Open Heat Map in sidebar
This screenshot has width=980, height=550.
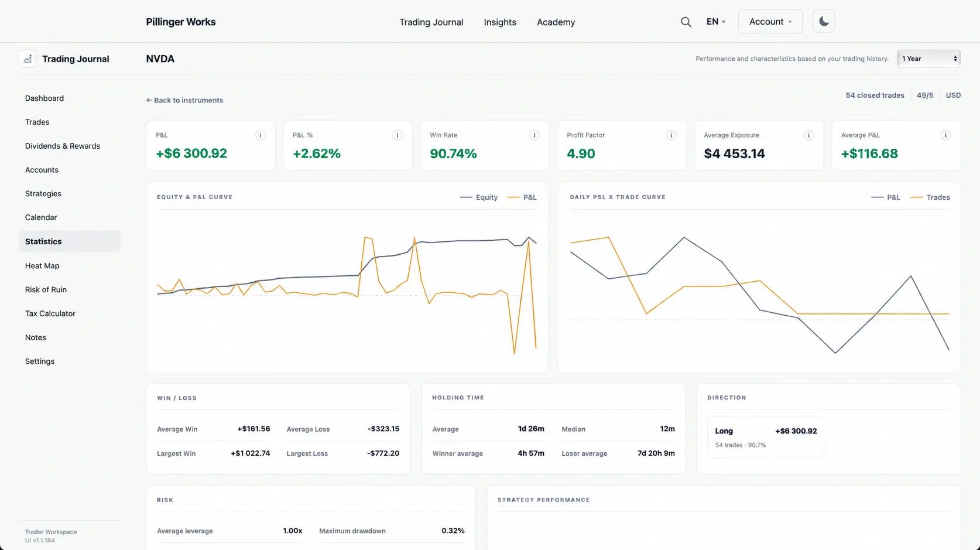(x=70, y=266)
